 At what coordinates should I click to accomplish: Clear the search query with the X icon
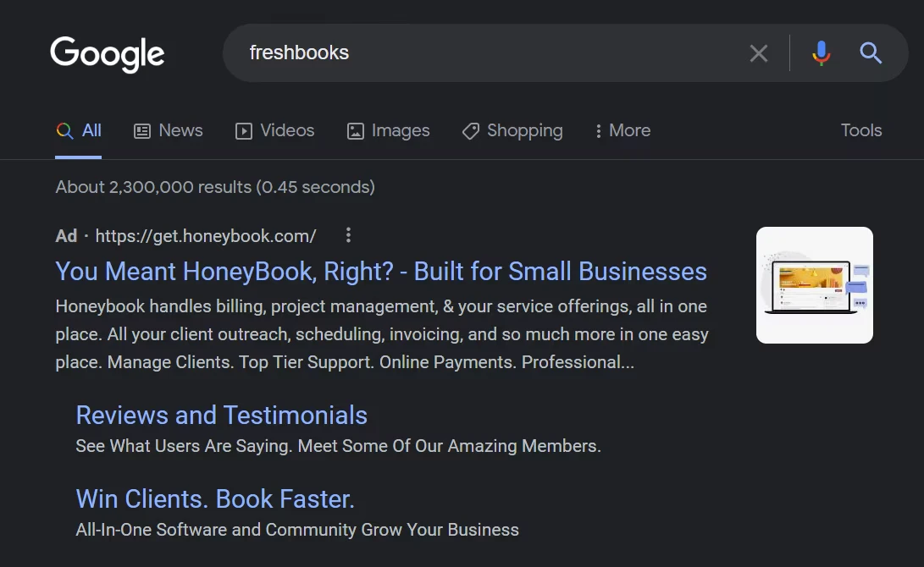(x=758, y=52)
